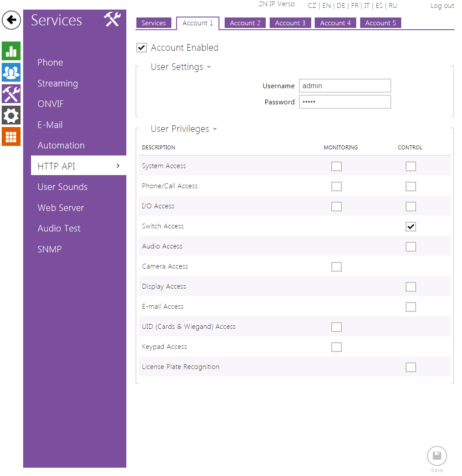Open the Automation menu item

pyautogui.click(x=61, y=145)
